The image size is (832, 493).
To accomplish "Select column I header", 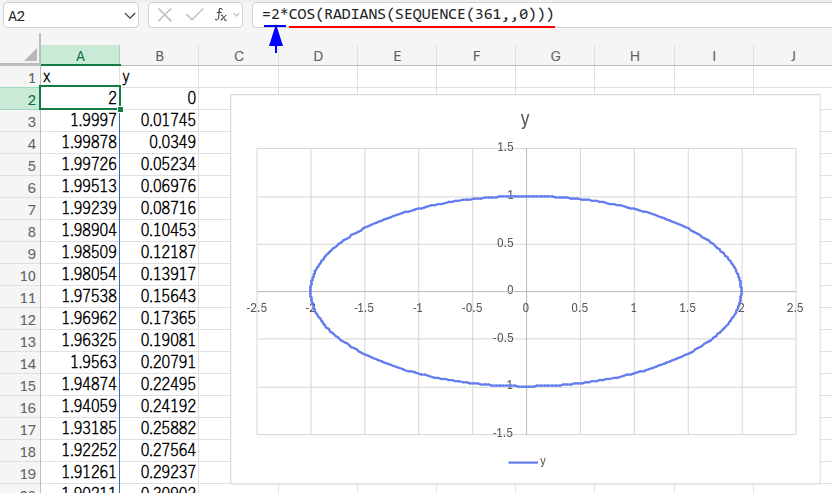I will point(714,56).
